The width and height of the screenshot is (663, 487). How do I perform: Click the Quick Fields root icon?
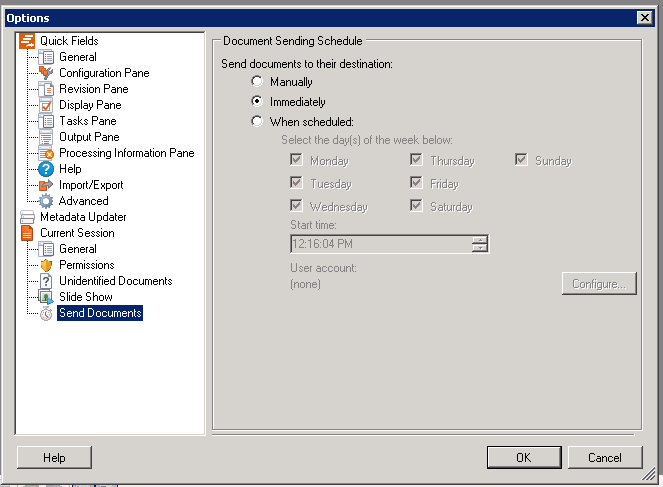pos(27,41)
